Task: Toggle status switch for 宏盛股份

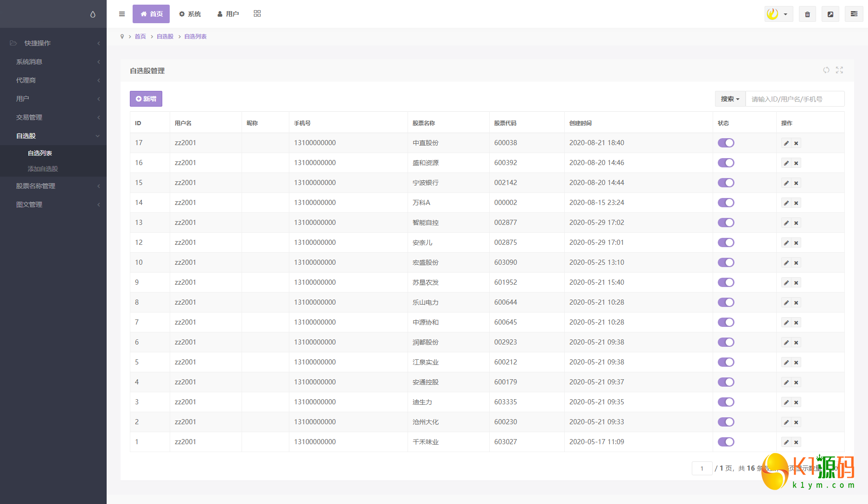Action: (726, 262)
